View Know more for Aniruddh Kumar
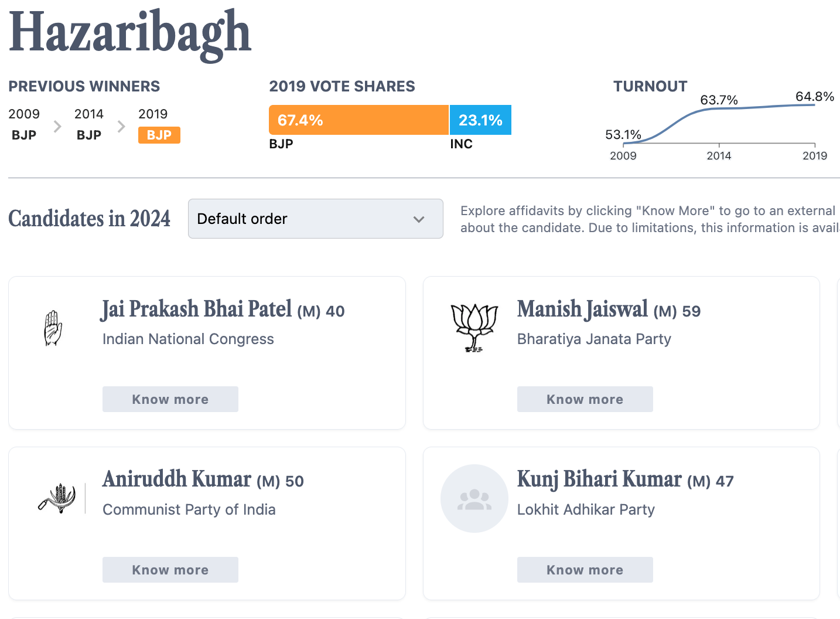 pos(170,570)
